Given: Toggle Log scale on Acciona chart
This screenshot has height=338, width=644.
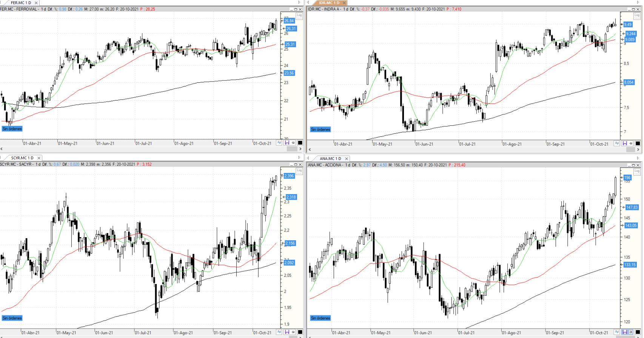Looking at the screenshot, I should [x=637, y=171].
